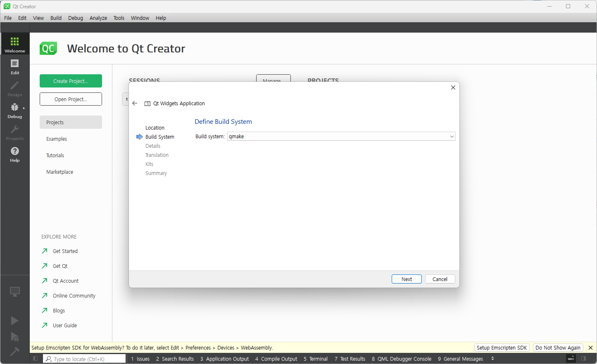Click the Blogs arrow icon

coord(45,310)
